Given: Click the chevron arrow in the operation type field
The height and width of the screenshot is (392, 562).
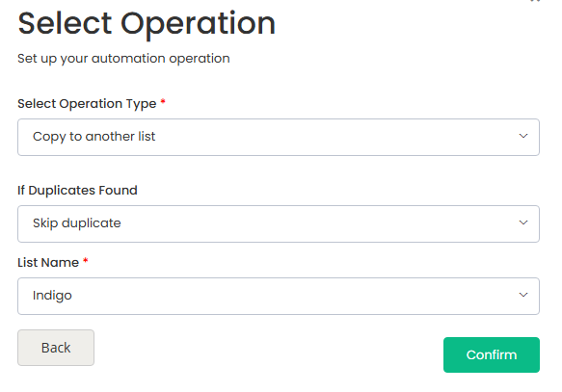Looking at the screenshot, I should point(522,137).
